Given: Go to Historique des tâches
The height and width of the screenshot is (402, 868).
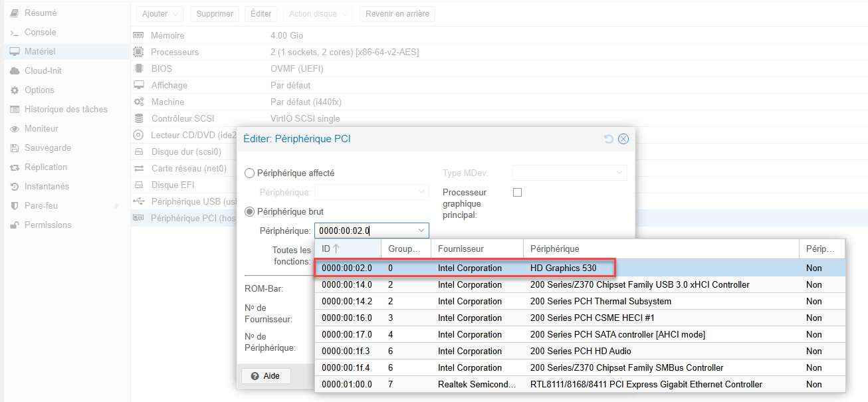Looking at the screenshot, I should point(66,110).
